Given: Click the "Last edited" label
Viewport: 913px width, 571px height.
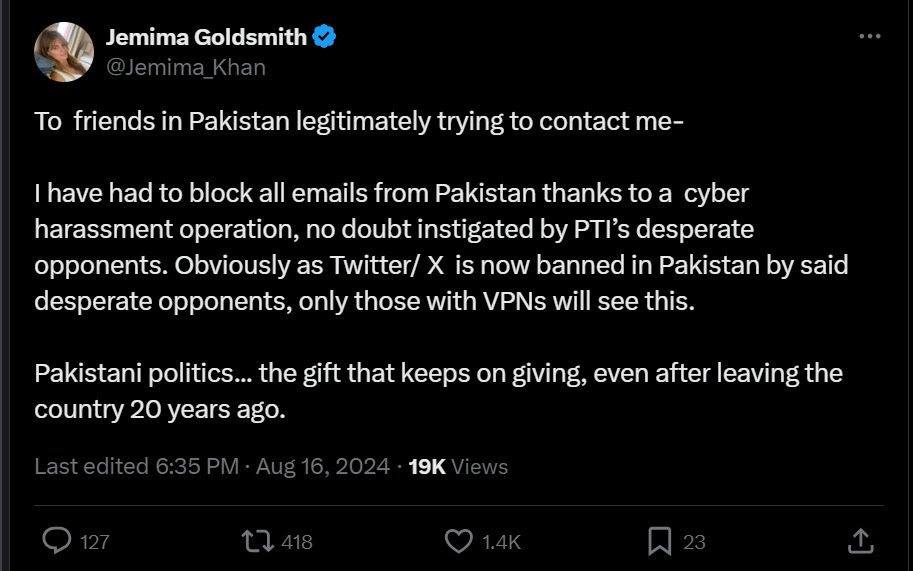Looking at the screenshot, I should pos(89,466).
